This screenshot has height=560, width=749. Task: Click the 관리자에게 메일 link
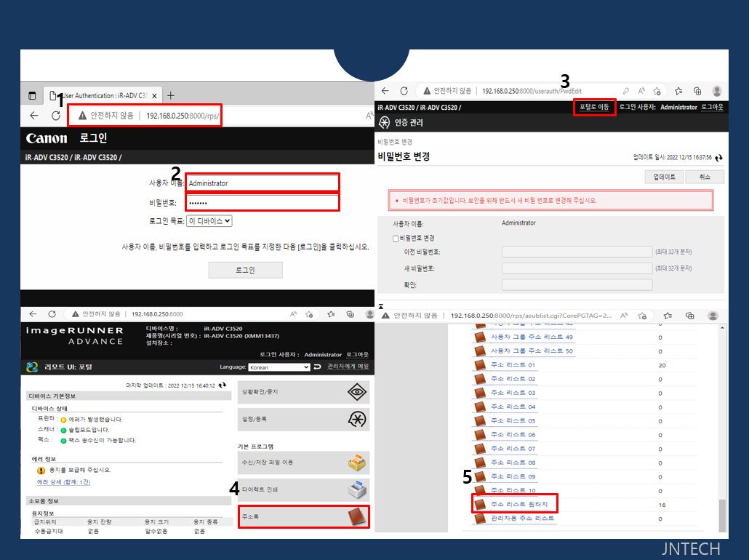[x=348, y=367]
